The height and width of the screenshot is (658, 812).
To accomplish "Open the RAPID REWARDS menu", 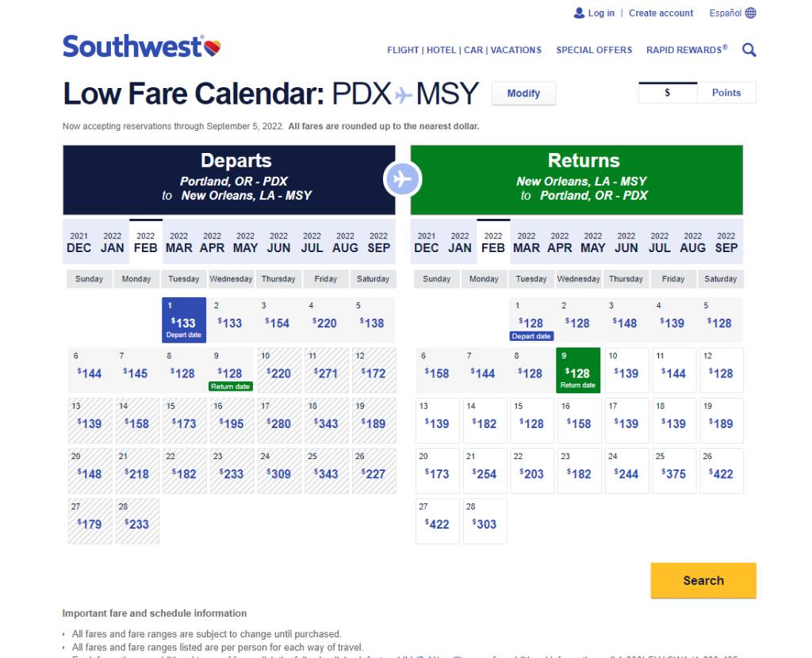I will click(x=685, y=50).
